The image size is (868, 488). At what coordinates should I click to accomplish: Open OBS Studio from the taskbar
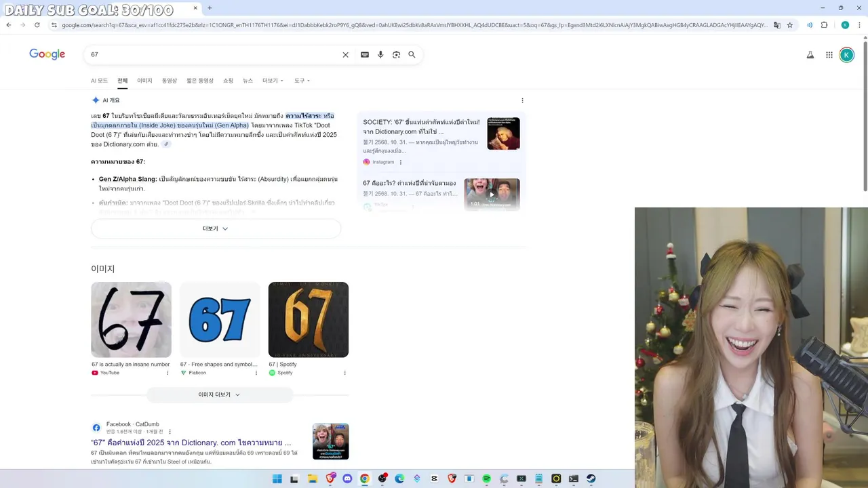point(382,479)
